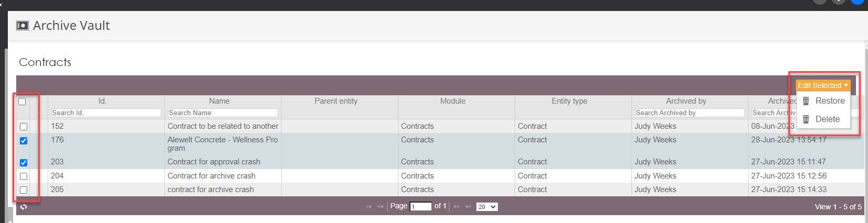Click the refresh grid icon
Screen dimensions: 868x223
click(24, 207)
